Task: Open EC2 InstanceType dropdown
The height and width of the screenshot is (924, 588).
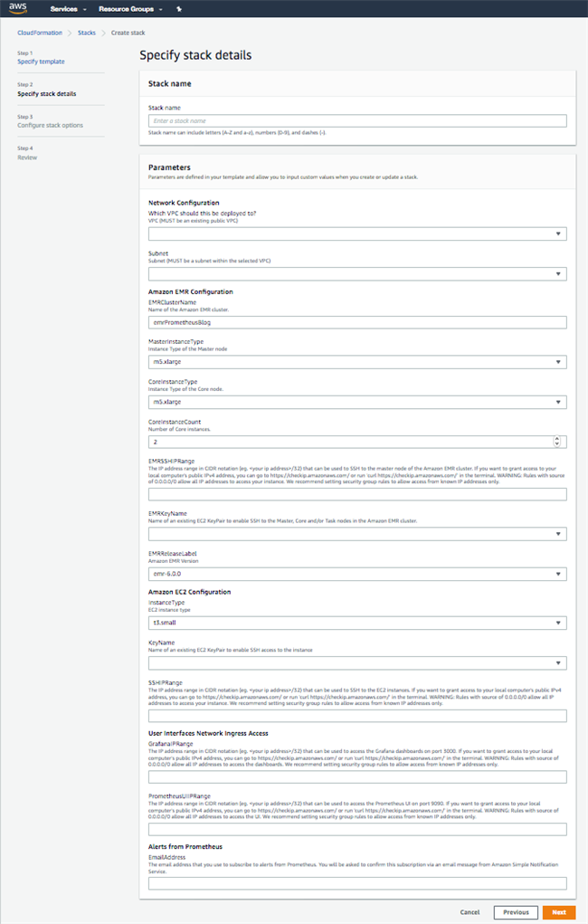Action: [357, 623]
